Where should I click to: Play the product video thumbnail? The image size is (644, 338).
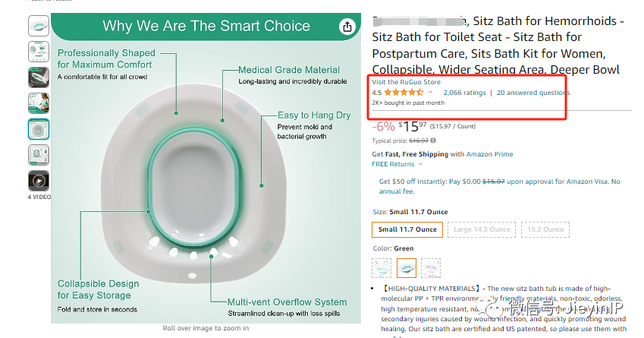point(39,181)
